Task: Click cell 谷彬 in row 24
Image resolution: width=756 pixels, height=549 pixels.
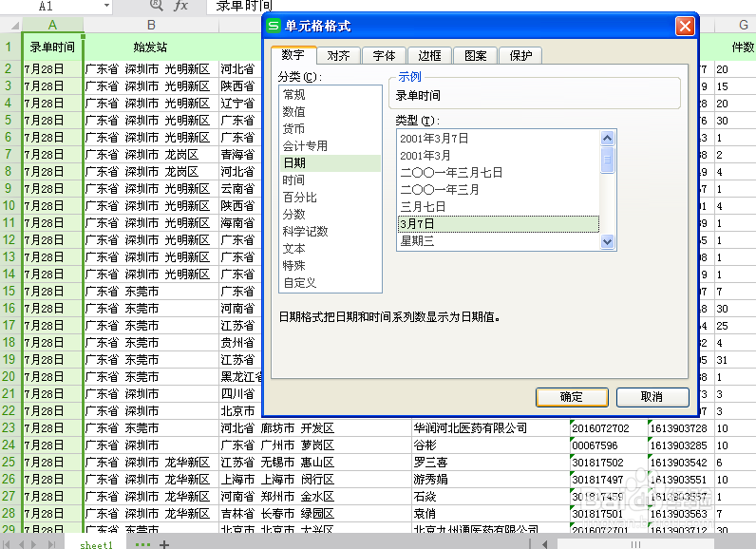Action: pos(490,445)
